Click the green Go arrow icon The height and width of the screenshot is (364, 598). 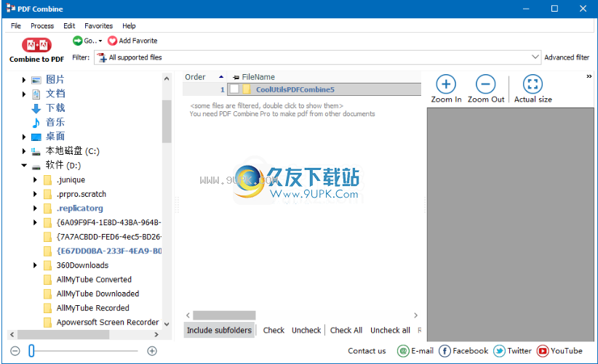(x=77, y=41)
